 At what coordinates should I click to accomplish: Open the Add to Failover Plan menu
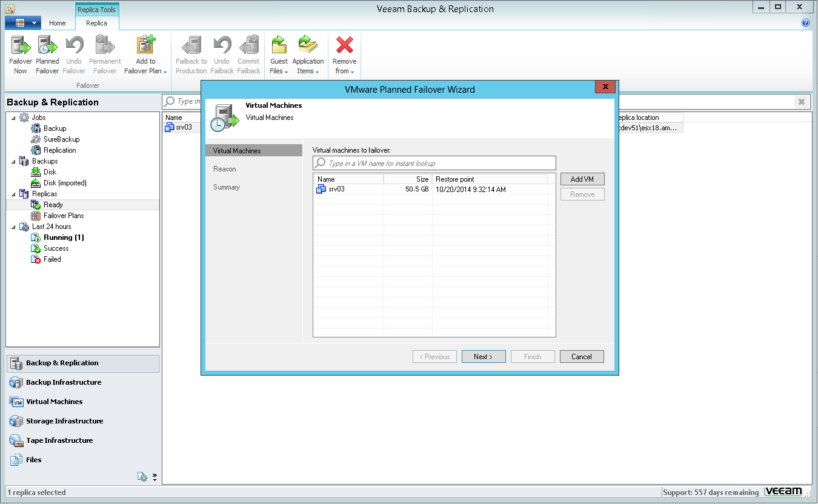coord(145,55)
